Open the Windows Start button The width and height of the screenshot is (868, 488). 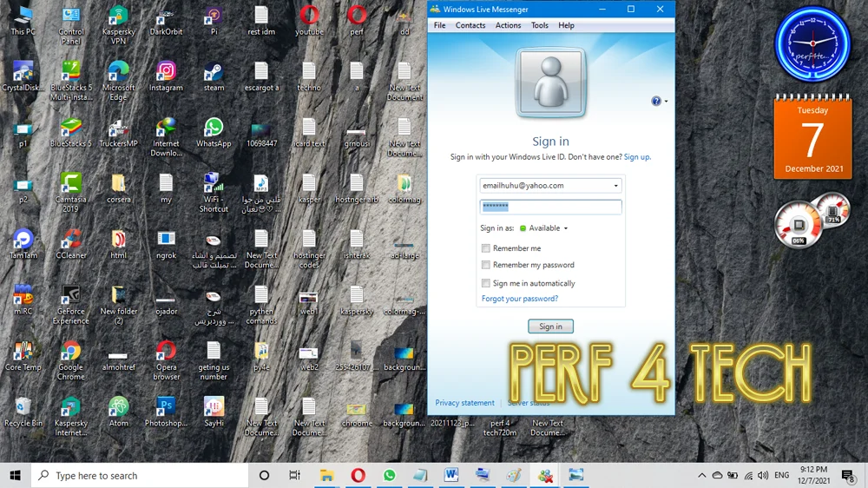click(15, 475)
